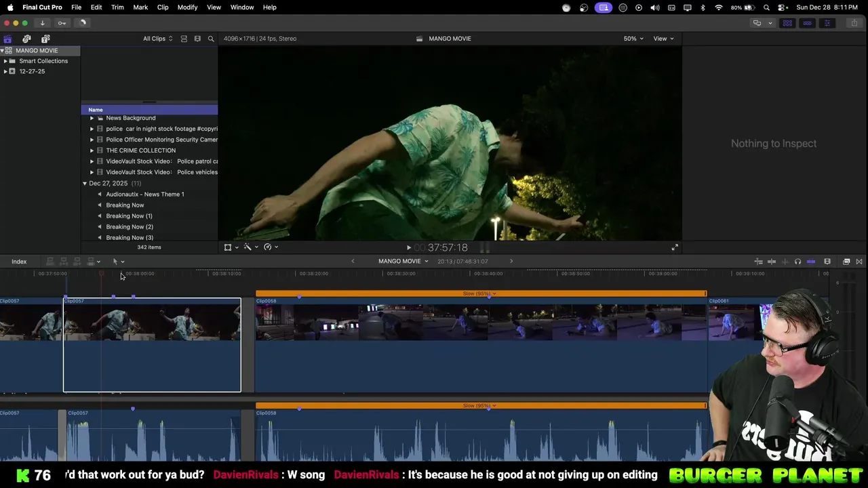Click the timeline Index button

point(19,262)
